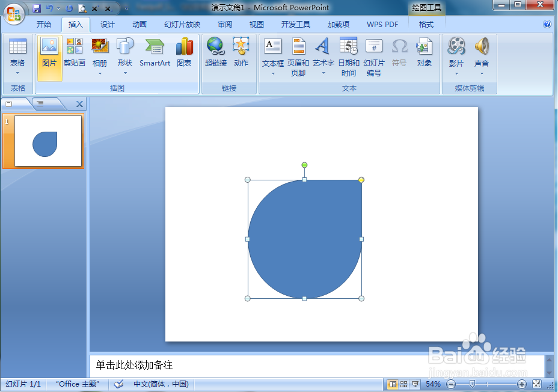Open Print Preview from the quick access toolbar

coord(82,8)
